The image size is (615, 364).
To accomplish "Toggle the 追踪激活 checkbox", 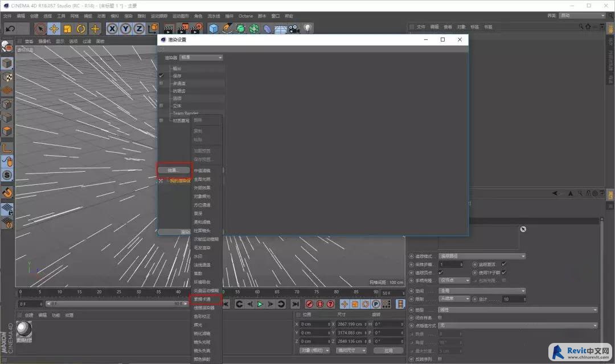I will click(x=503, y=264).
